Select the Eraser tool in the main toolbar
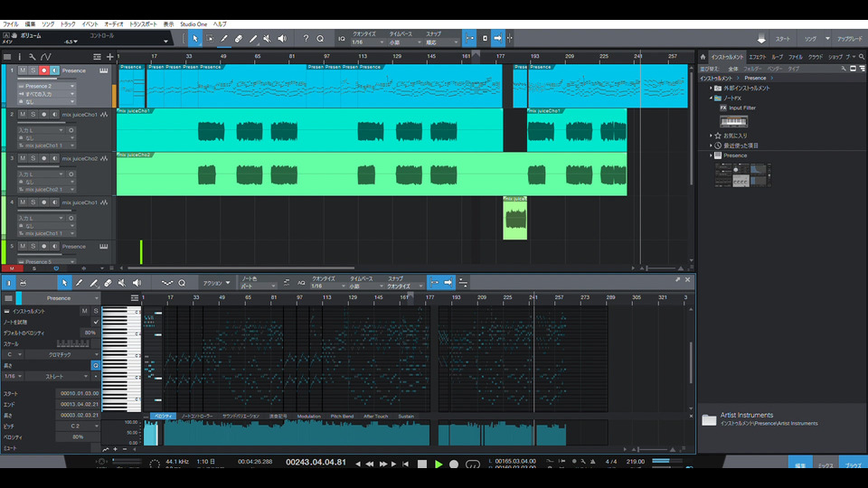Screen dimensions: 868x488 pyautogui.click(x=239, y=39)
